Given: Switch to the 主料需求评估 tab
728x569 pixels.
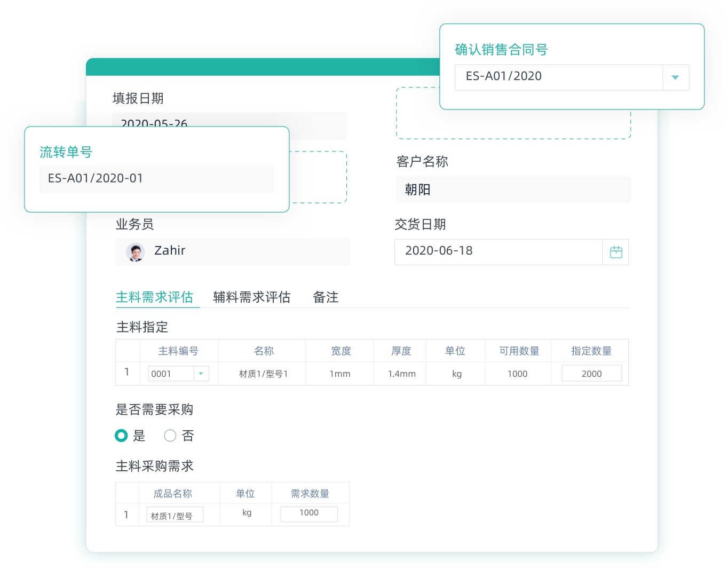Looking at the screenshot, I should click(154, 297).
